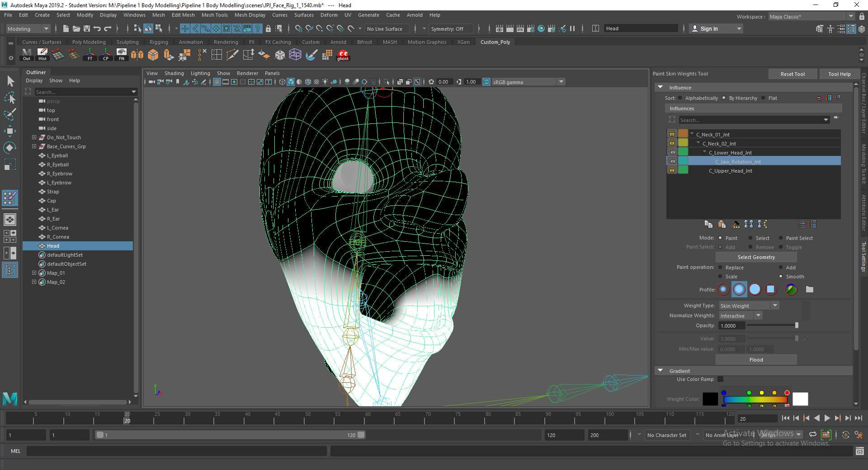Click the New Scene icon
868x470 pixels.
(66, 28)
